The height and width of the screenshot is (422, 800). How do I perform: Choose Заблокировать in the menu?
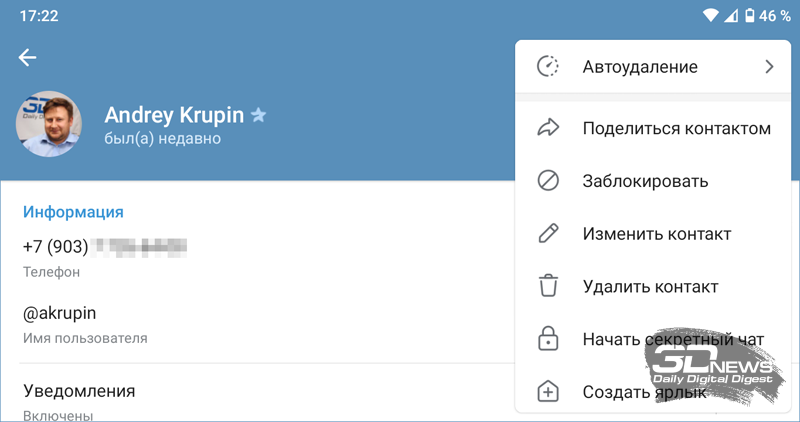[x=645, y=181]
